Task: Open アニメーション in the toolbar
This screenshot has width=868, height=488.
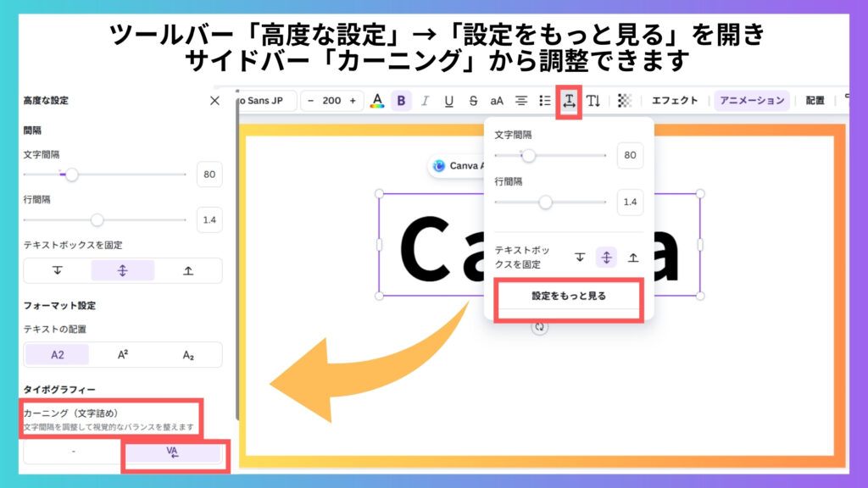Action: tap(752, 101)
